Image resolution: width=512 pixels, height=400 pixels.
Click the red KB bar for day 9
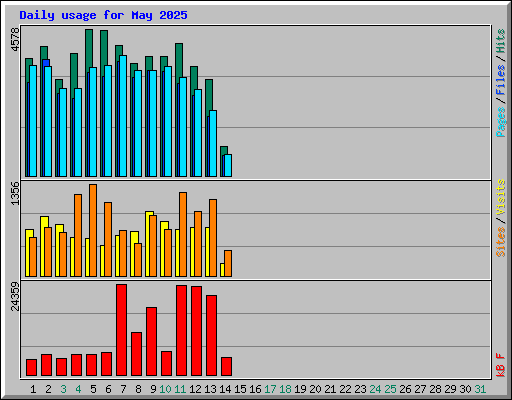pos(151,342)
